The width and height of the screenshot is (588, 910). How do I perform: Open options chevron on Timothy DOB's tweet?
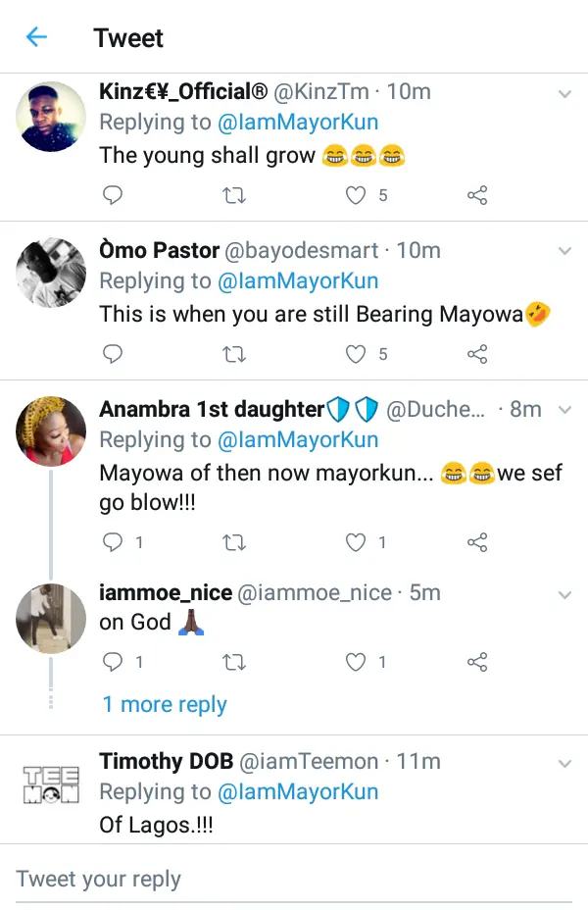point(564,762)
